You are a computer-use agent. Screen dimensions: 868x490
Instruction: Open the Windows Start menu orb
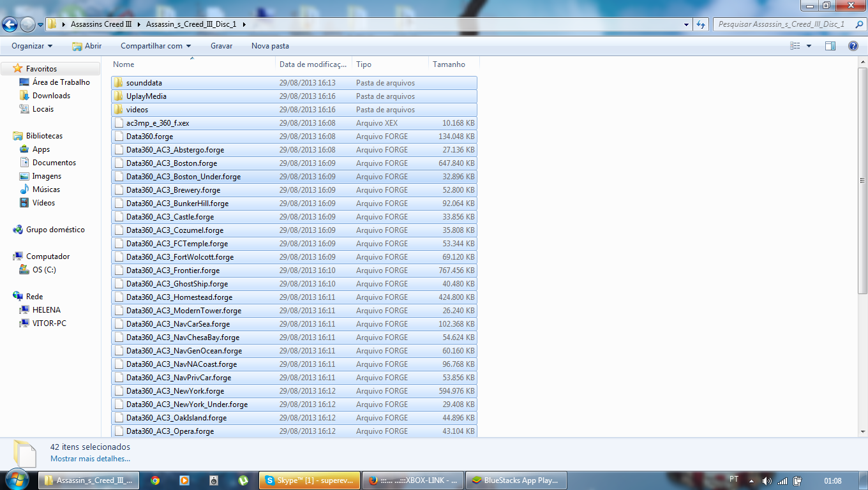click(17, 480)
